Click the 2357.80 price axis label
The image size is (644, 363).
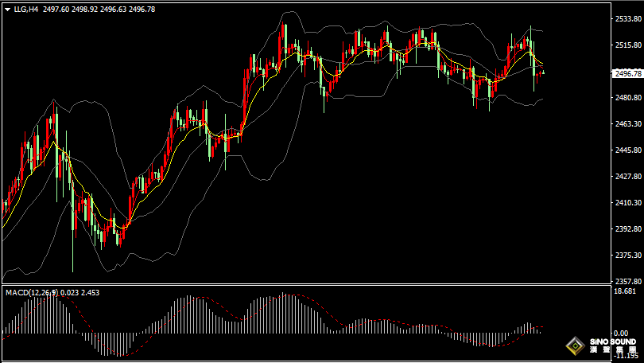click(627, 282)
